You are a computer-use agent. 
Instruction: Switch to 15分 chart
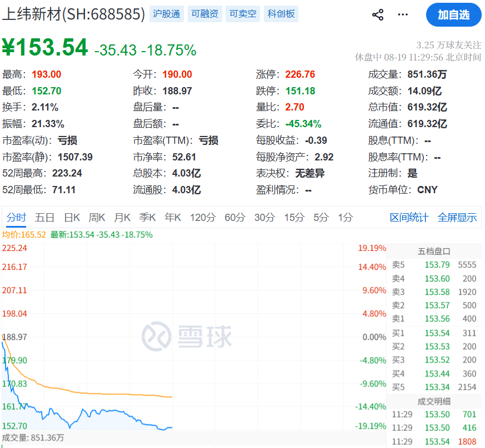click(x=294, y=218)
